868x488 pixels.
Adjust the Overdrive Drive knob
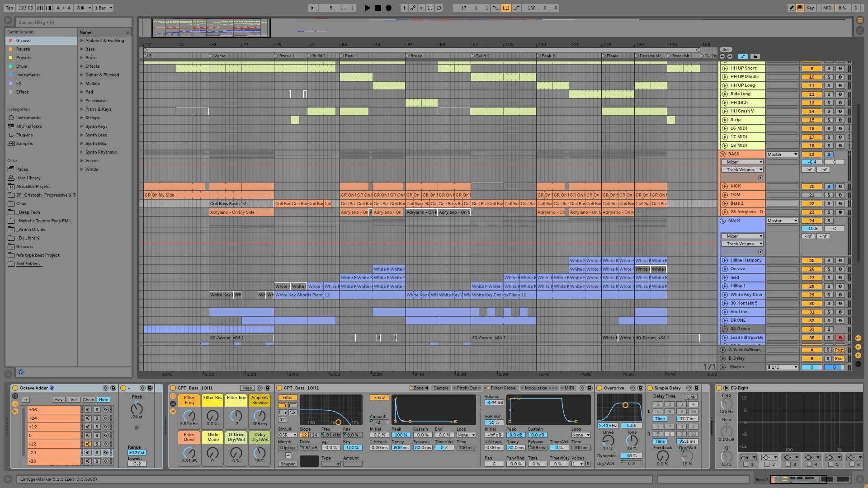point(608,441)
